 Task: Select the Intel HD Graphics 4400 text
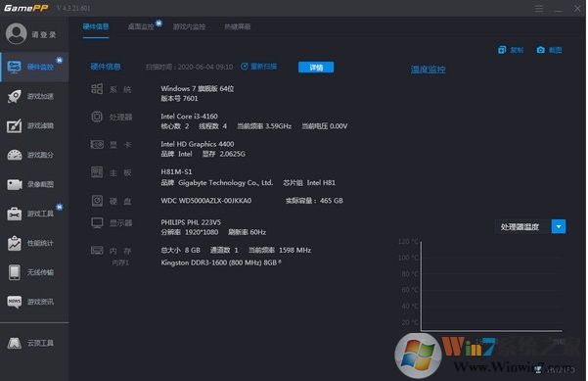pyautogui.click(x=198, y=144)
